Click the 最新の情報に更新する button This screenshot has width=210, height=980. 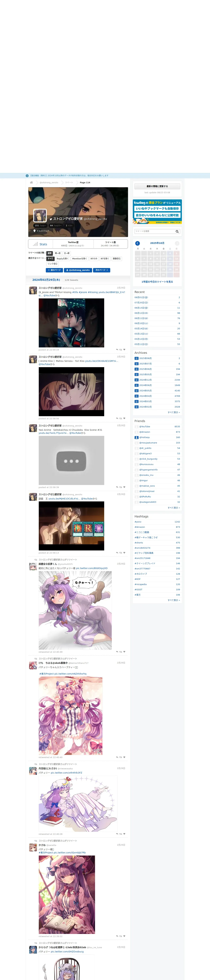coord(157,186)
